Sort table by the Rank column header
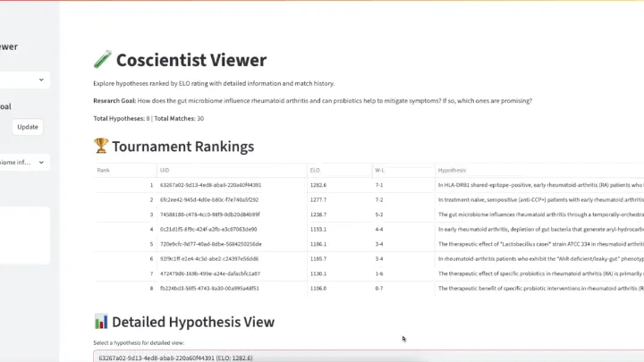The width and height of the screenshot is (644, 362). click(125, 170)
